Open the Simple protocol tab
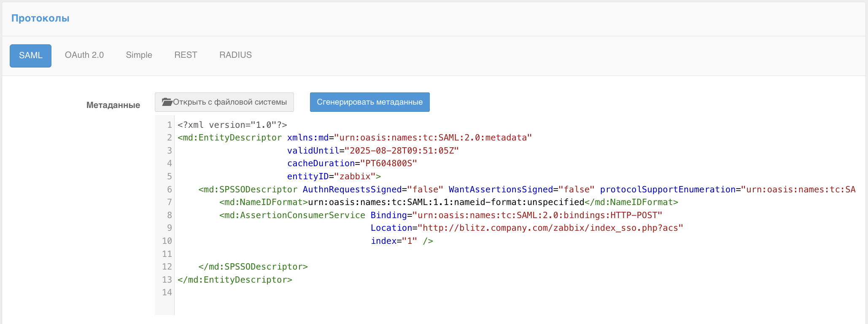This screenshot has width=868, height=324. tap(139, 55)
